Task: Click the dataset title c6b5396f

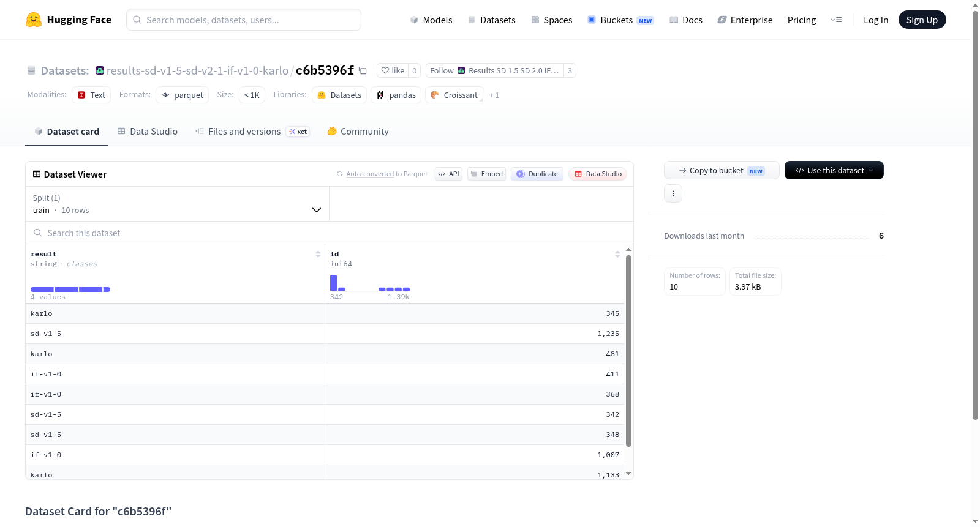Action: coord(325,70)
